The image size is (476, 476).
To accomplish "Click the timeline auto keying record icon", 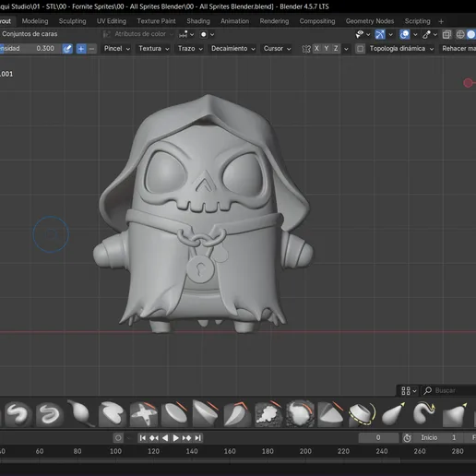I will pyautogui.click(x=118, y=437).
